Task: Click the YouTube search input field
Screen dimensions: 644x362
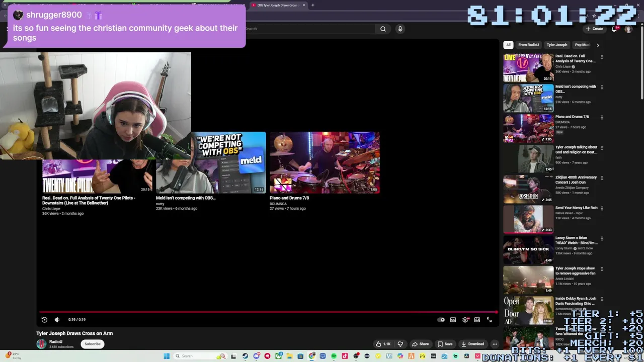Action: pos(309,29)
